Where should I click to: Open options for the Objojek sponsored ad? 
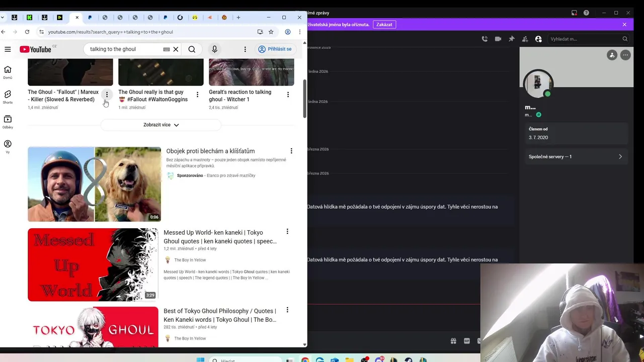(291, 151)
